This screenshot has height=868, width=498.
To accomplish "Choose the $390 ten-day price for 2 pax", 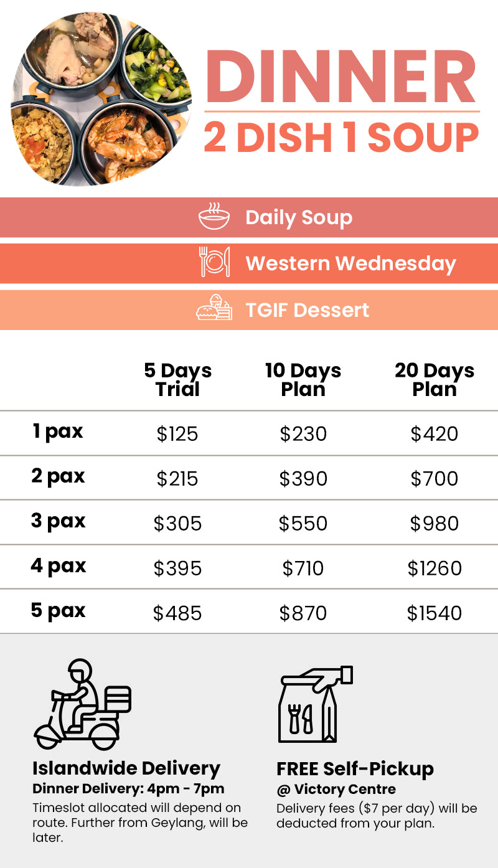I will (x=303, y=479).
